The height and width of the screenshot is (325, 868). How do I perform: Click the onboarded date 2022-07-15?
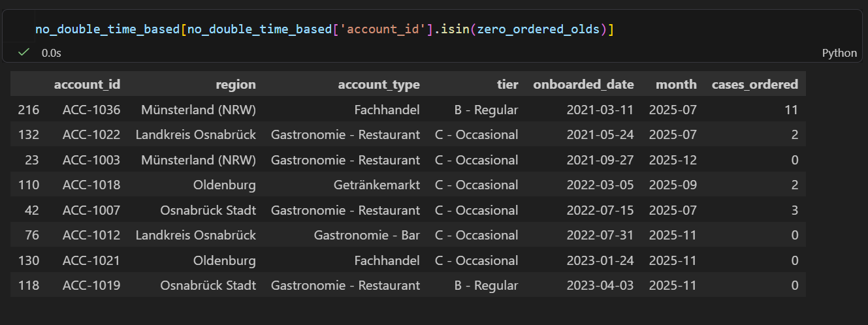click(600, 210)
